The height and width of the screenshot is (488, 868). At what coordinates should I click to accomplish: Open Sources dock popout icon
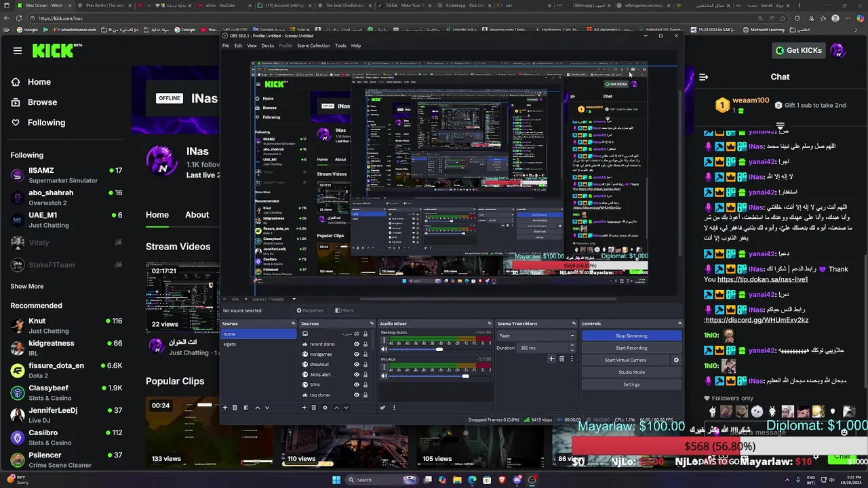[x=372, y=323]
